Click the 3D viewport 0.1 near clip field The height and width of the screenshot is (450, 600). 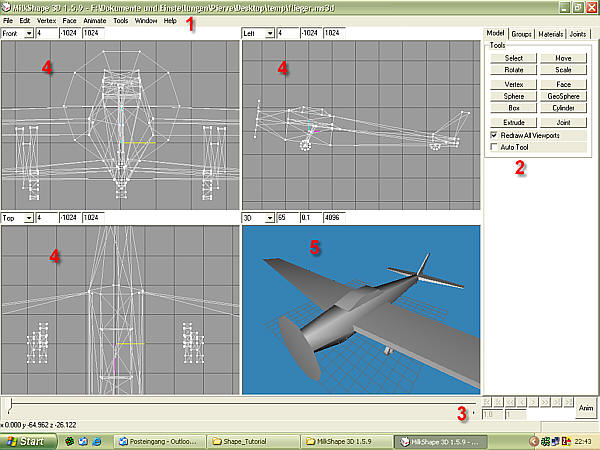click(x=311, y=218)
